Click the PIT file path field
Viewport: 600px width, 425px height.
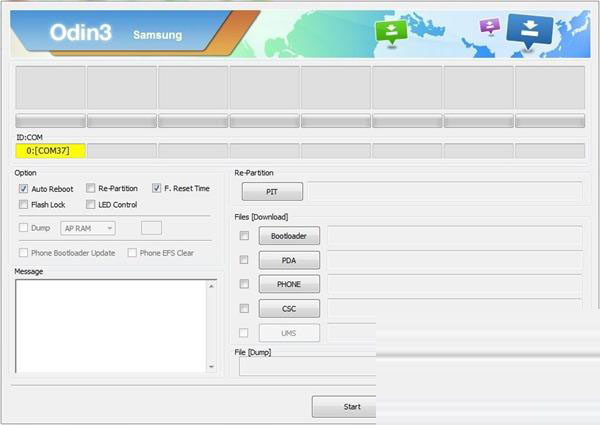[445, 192]
